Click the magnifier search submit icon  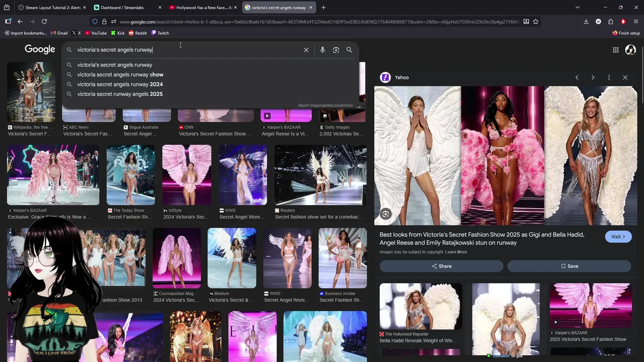click(x=349, y=50)
